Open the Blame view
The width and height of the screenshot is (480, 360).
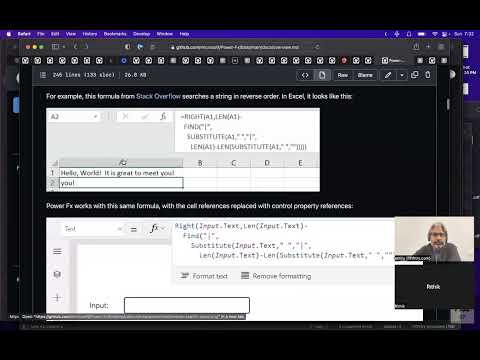[365, 75]
